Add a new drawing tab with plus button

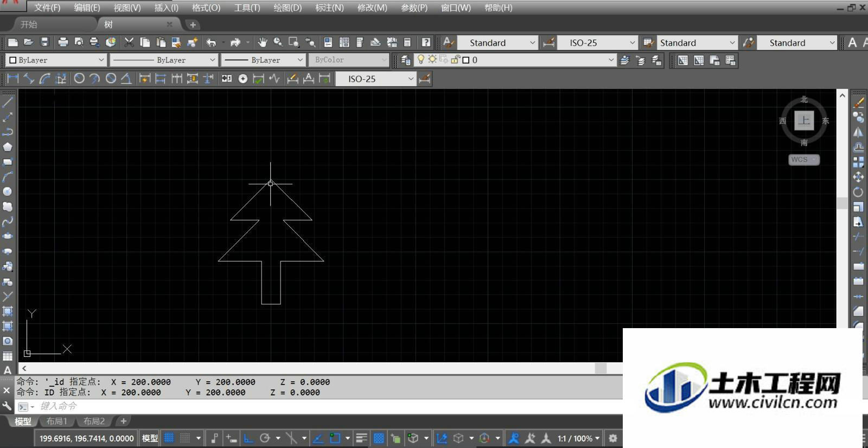tap(193, 24)
